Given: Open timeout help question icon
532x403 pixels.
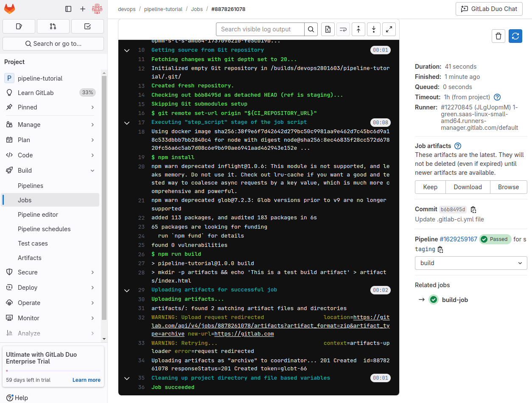Looking at the screenshot, I should (498, 97).
